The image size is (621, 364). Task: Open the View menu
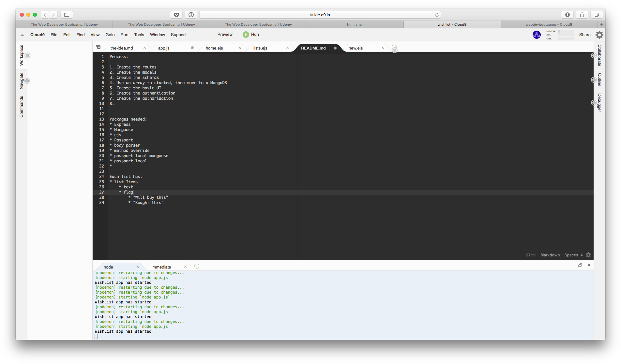pos(95,35)
